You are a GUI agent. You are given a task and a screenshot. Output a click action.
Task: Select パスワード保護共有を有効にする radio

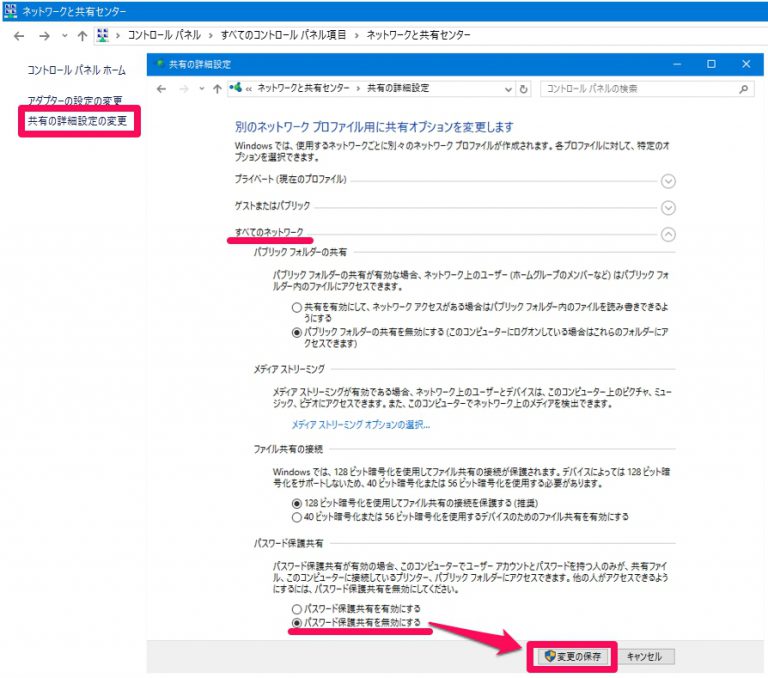click(296, 609)
